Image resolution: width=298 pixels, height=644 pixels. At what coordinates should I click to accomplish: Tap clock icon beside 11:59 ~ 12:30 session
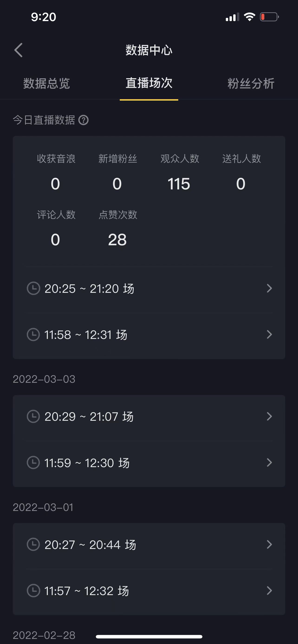click(33, 462)
